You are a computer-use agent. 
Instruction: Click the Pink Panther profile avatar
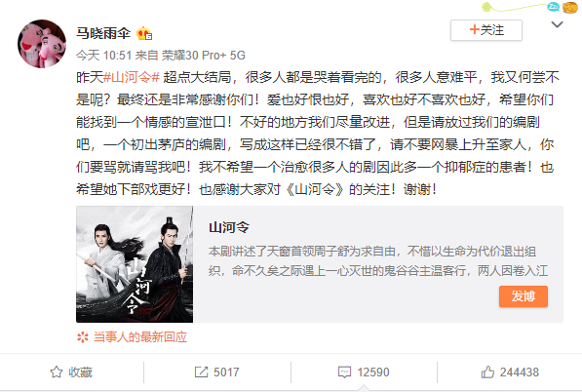coord(42,44)
